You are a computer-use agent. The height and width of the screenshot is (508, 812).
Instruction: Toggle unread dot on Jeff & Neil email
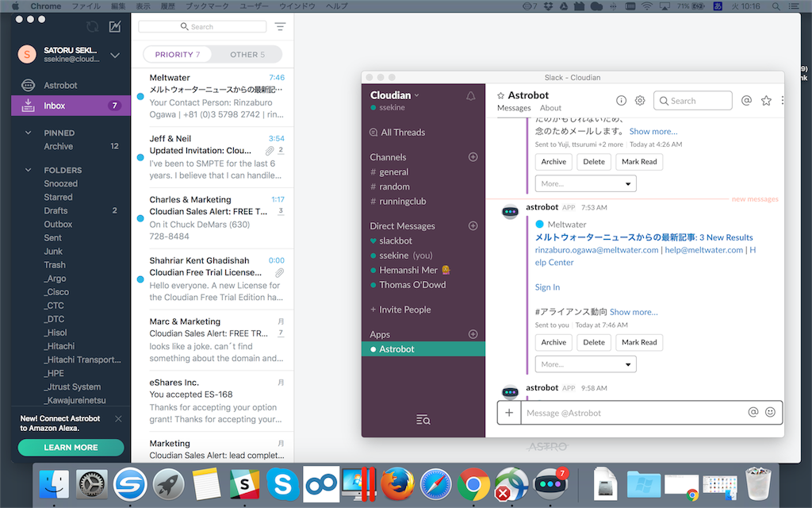(x=140, y=157)
